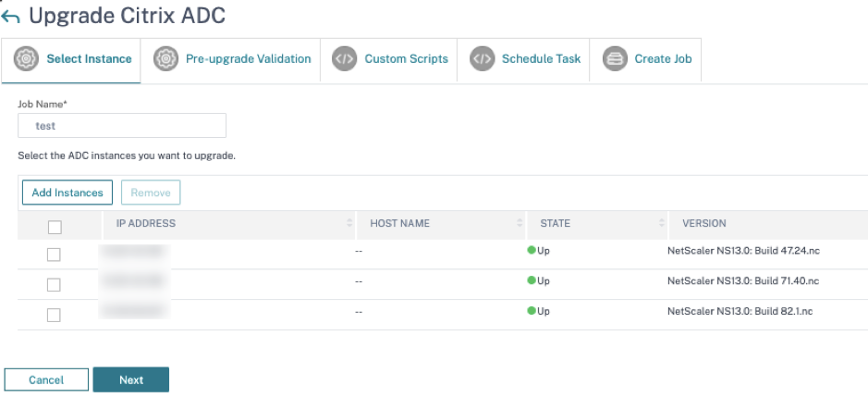
Task: Check the Build 71.40.nc instance row
Action: pos(54,285)
